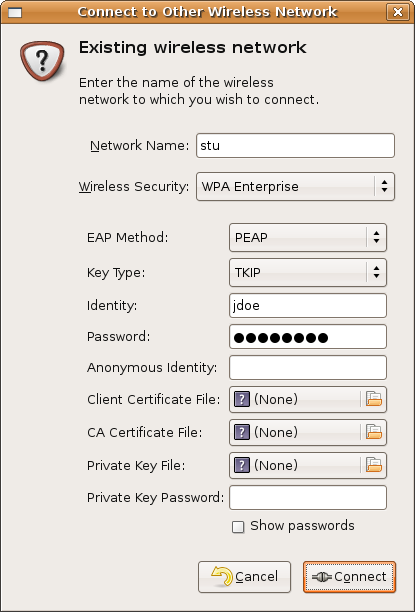Enable the Show passwords checkbox

click(238, 527)
